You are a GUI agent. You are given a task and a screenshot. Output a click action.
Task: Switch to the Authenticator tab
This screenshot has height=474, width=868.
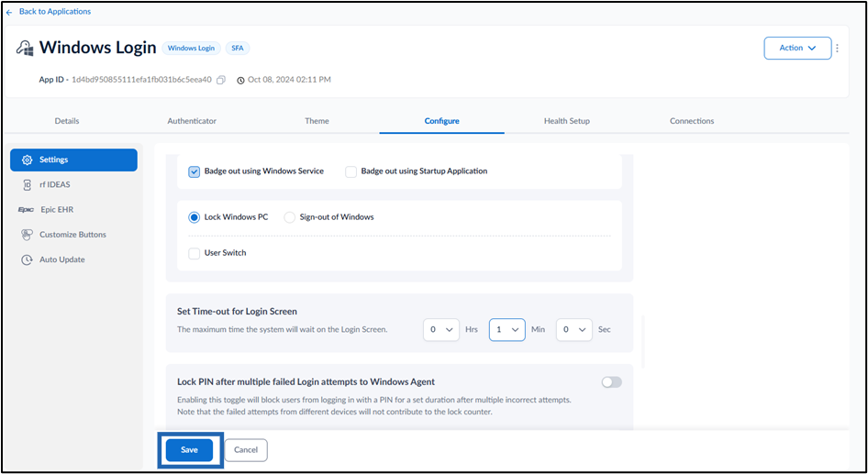click(x=192, y=121)
